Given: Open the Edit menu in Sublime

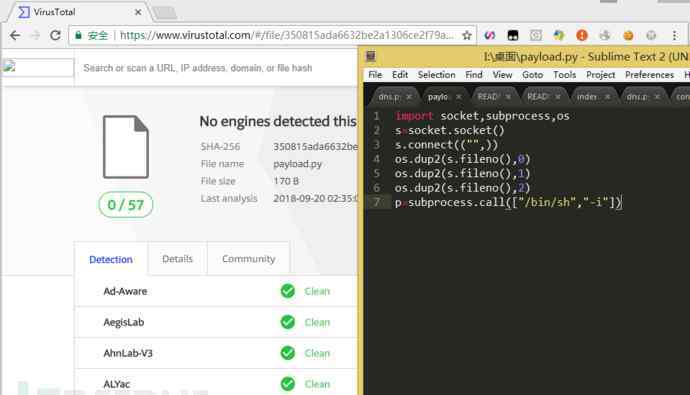Looking at the screenshot, I should tap(400, 75).
